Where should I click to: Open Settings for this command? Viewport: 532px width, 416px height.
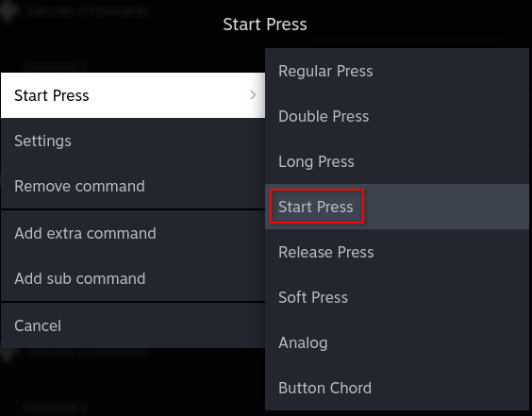[x=133, y=141]
